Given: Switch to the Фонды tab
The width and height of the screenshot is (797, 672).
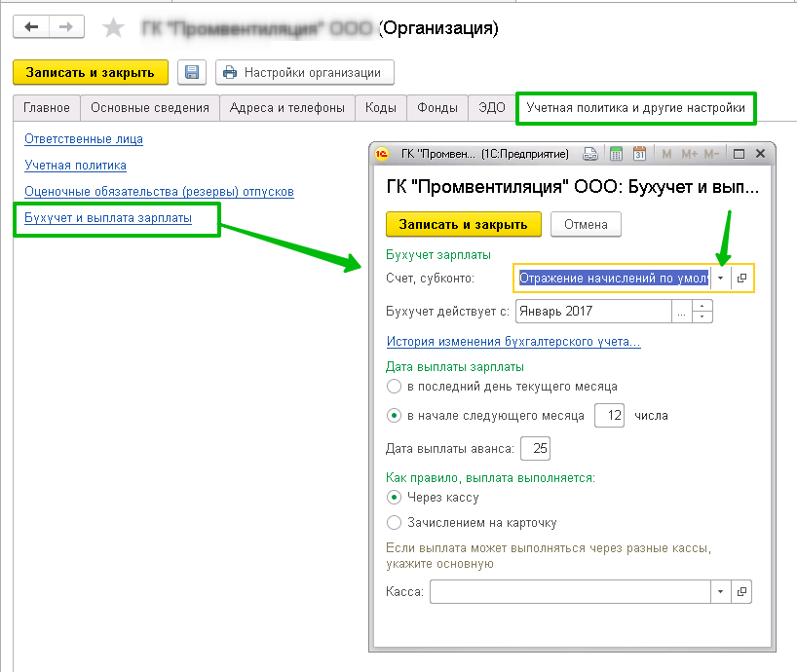Looking at the screenshot, I should coord(437,108).
